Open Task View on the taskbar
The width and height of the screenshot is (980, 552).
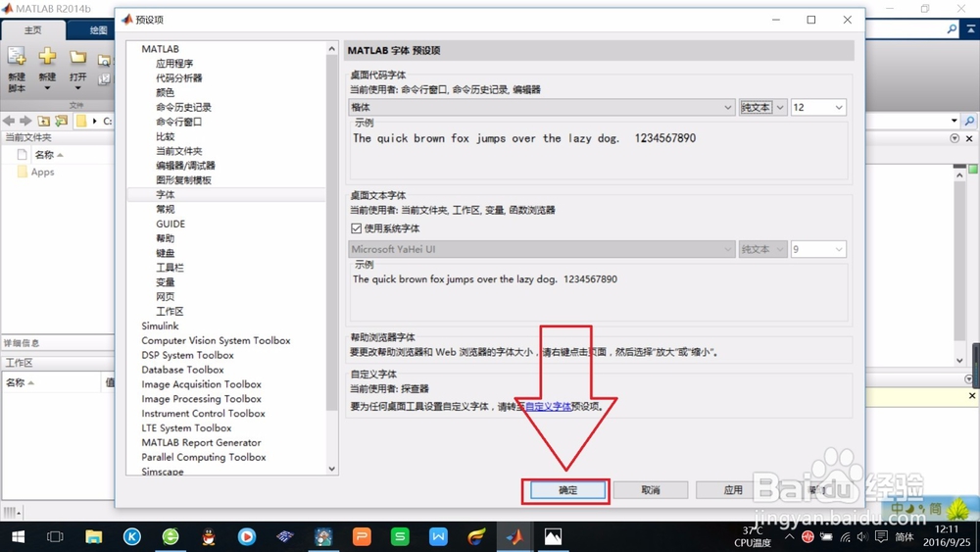[x=55, y=537]
